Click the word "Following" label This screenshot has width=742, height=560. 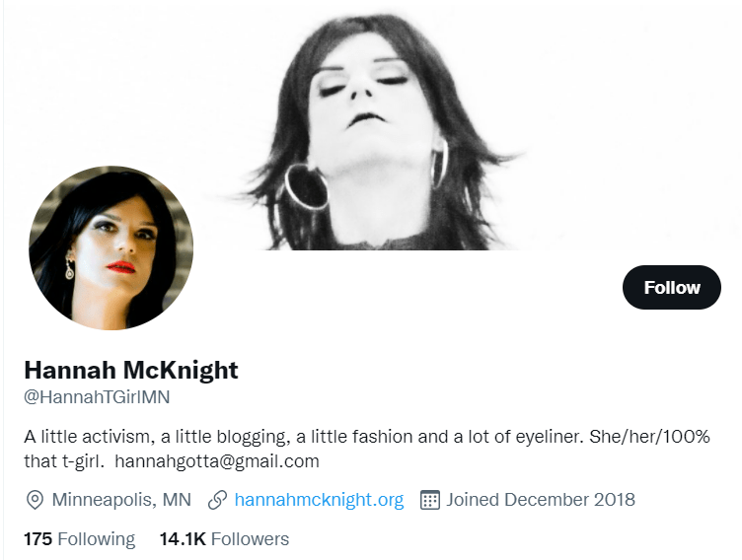pyautogui.click(x=96, y=539)
